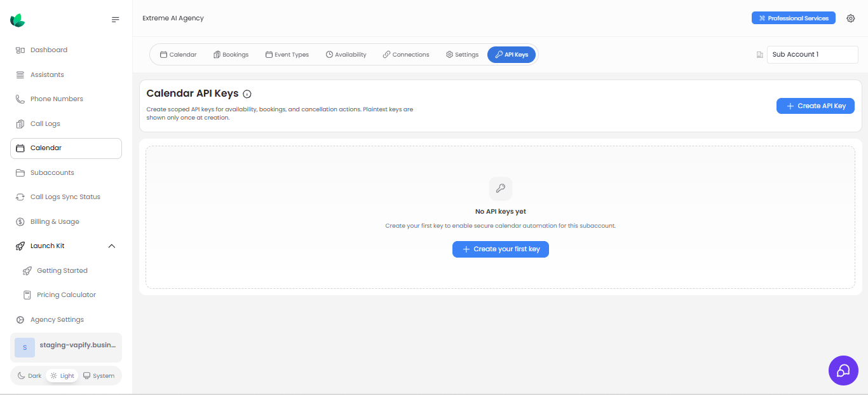
Task: Open the Availability tab
Action: [346, 55]
